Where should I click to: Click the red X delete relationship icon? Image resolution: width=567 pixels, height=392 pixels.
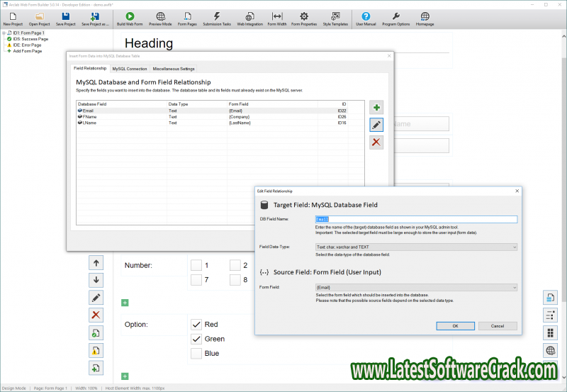(x=376, y=142)
